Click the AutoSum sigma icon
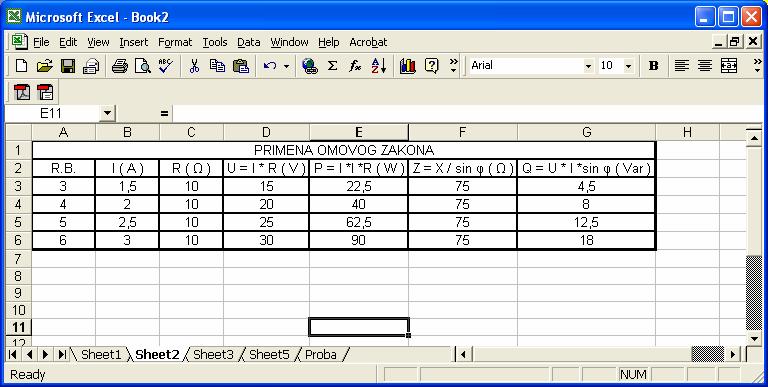The height and width of the screenshot is (387, 768). [x=333, y=66]
